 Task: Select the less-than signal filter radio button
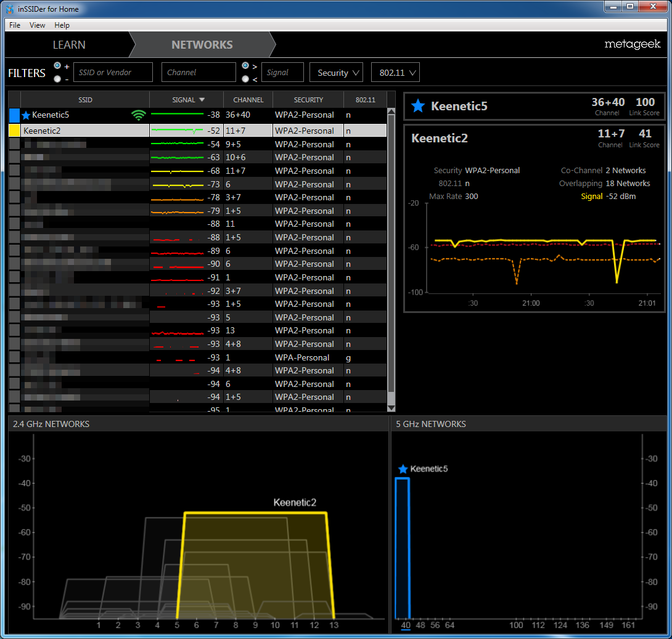click(245, 79)
